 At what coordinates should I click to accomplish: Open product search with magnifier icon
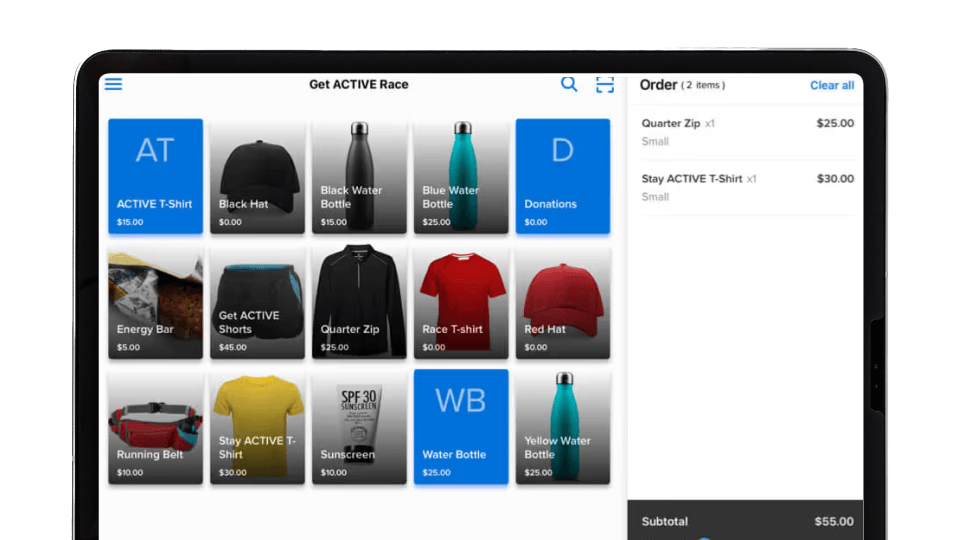569,84
